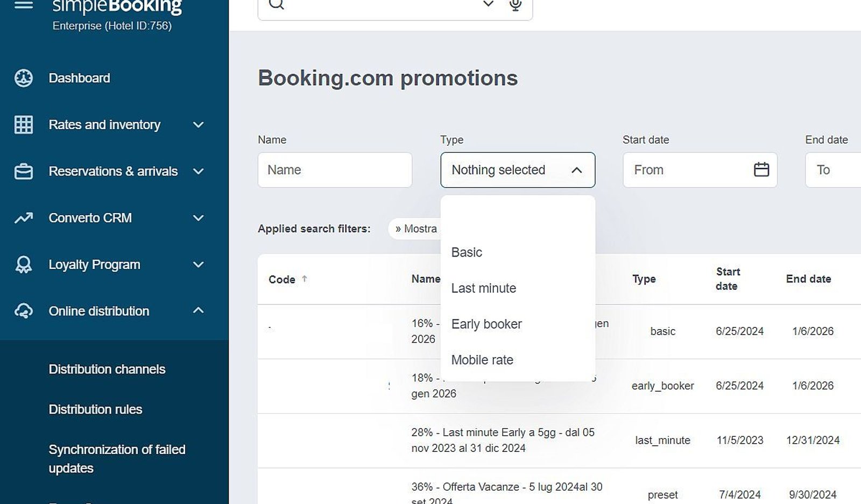The height and width of the screenshot is (504, 861).
Task: Select Mobile rate in the Type dropdown
Action: [x=518, y=360]
